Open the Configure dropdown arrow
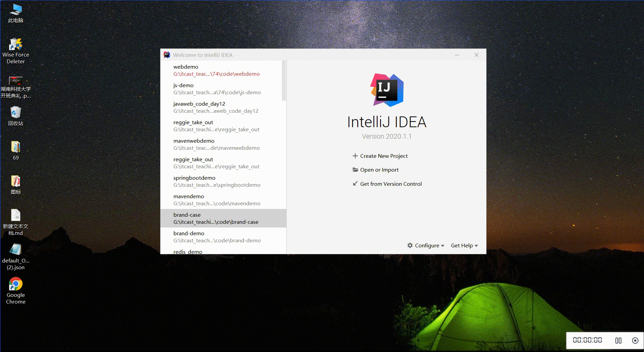Screen dimensions: 644x352 point(443,246)
